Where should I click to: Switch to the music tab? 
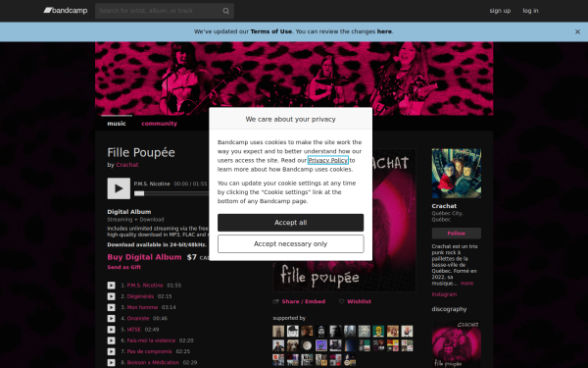pos(117,124)
